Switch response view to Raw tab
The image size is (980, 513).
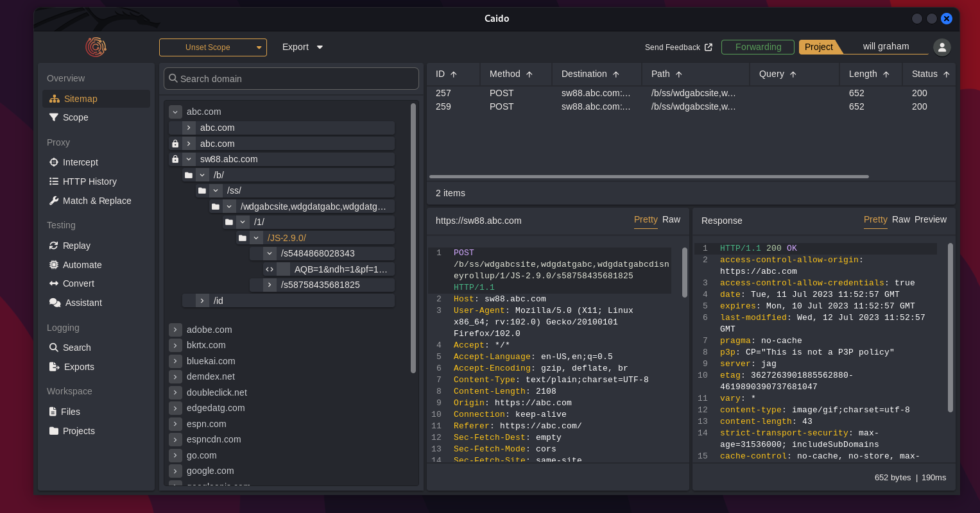coord(901,219)
